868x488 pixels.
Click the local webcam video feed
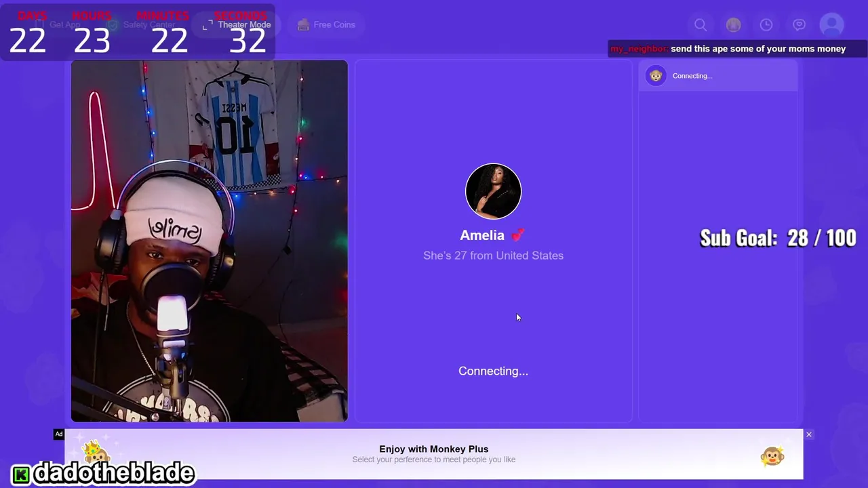coord(210,241)
